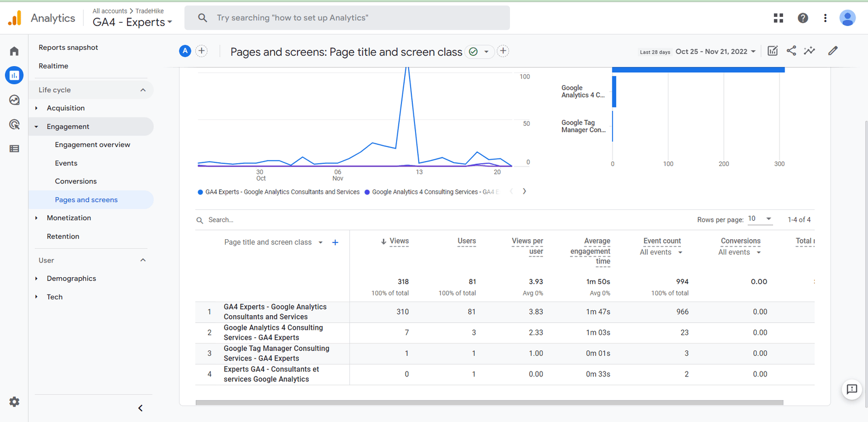Open the Events report
Image resolution: width=868 pixels, height=422 pixels.
coord(66,163)
